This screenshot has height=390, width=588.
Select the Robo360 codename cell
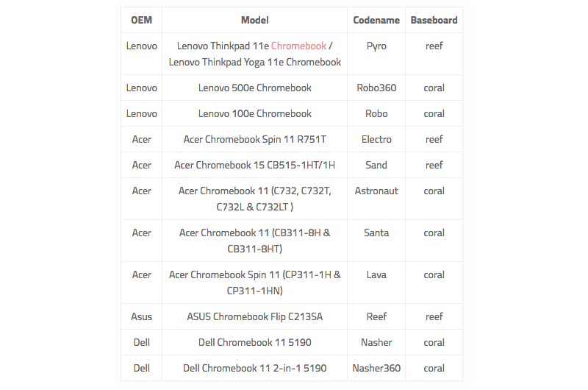click(376, 88)
